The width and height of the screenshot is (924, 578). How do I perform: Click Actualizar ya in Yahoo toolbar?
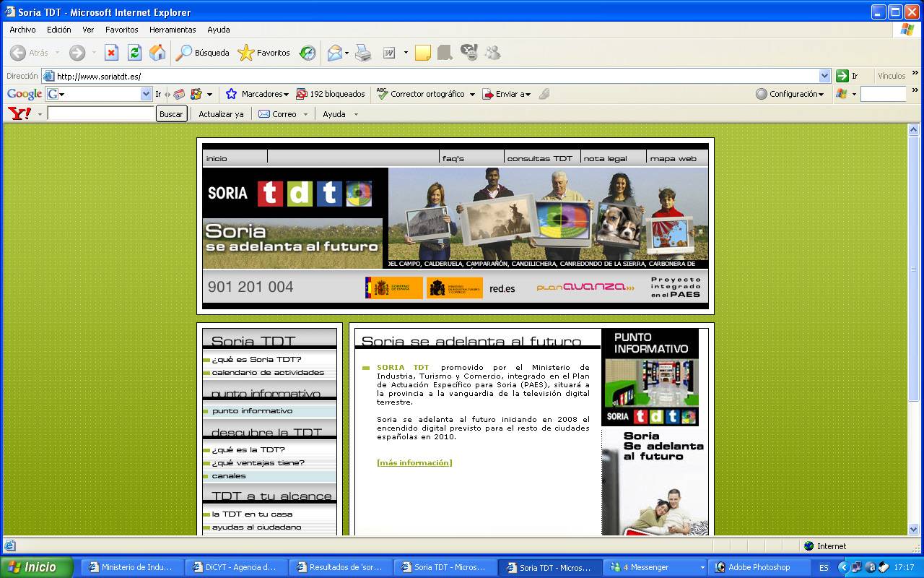[x=221, y=114]
